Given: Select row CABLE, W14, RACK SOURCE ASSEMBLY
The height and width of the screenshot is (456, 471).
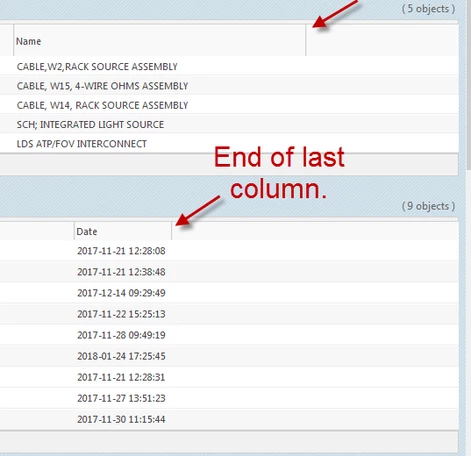Looking at the screenshot, I should pyautogui.click(x=229, y=105).
